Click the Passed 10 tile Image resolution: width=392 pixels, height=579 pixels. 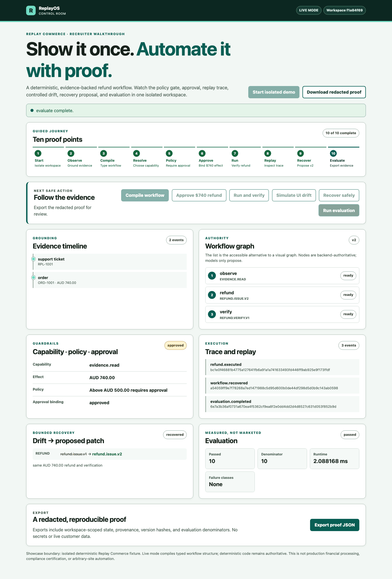click(x=230, y=459)
